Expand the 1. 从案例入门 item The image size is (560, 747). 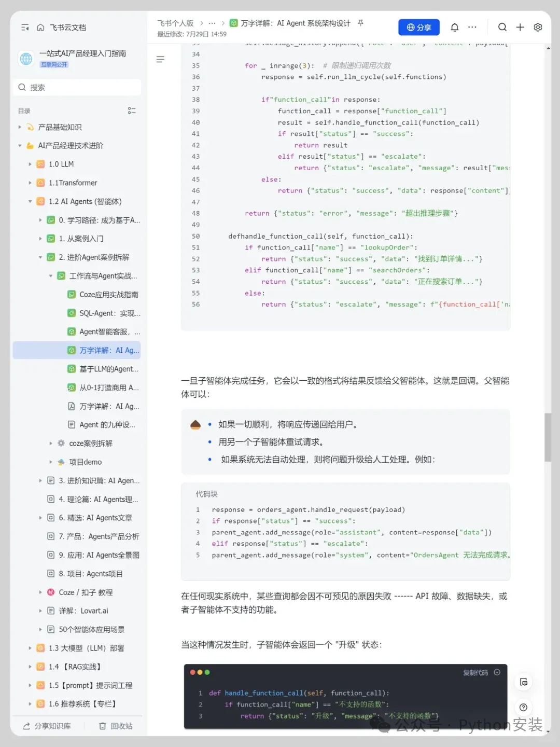[40, 239]
